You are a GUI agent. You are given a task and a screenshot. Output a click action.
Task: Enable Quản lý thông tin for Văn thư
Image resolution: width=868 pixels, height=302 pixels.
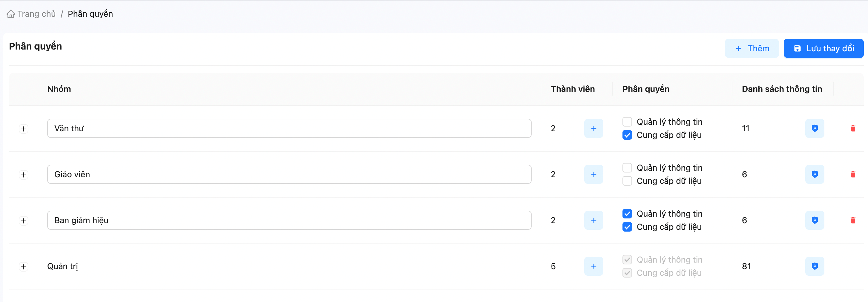(x=627, y=122)
